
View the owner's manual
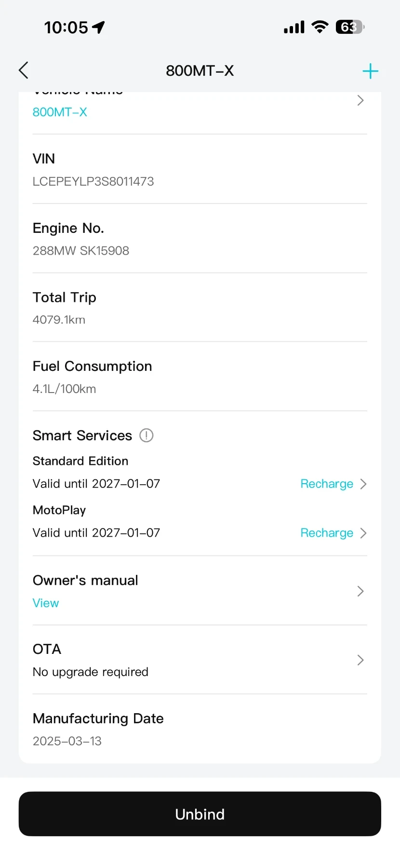(46, 603)
